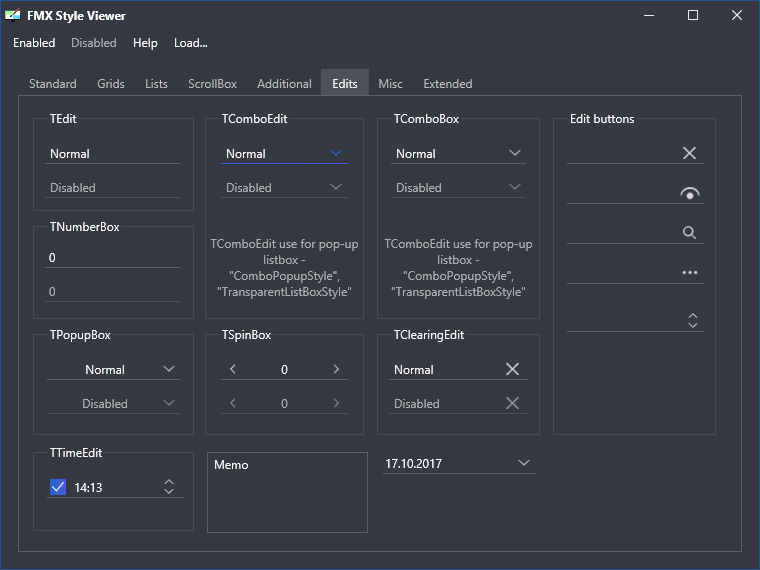Click right arrow of disabled TSpinBox
This screenshot has width=760, height=570.
(336, 403)
